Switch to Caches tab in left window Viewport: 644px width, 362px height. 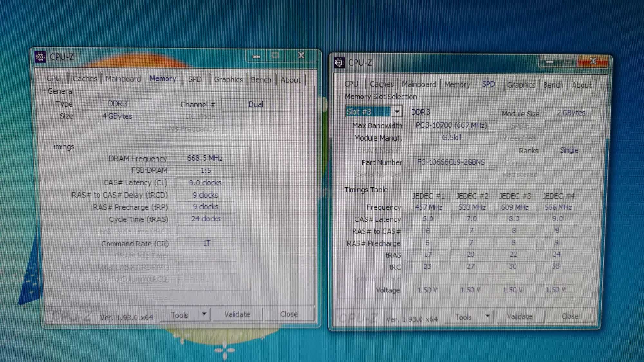coord(85,79)
